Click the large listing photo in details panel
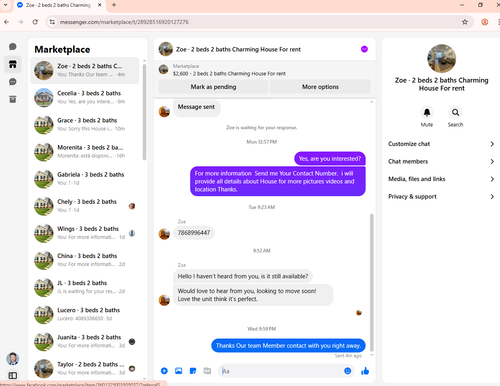500x386 pixels. pyautogui.click(x=441, y=59)
